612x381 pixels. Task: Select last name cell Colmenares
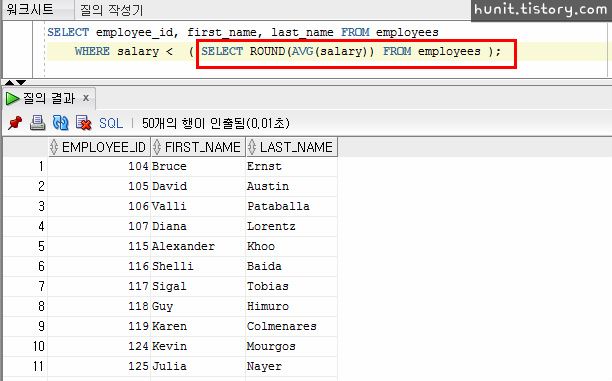click(x=291, y=326)
